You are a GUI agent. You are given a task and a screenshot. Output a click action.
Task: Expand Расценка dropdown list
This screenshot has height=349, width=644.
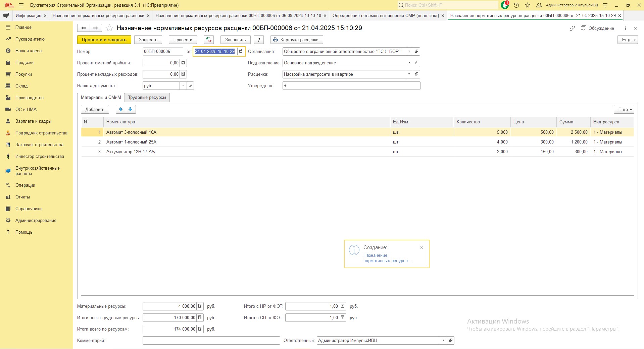coord(409,74)
